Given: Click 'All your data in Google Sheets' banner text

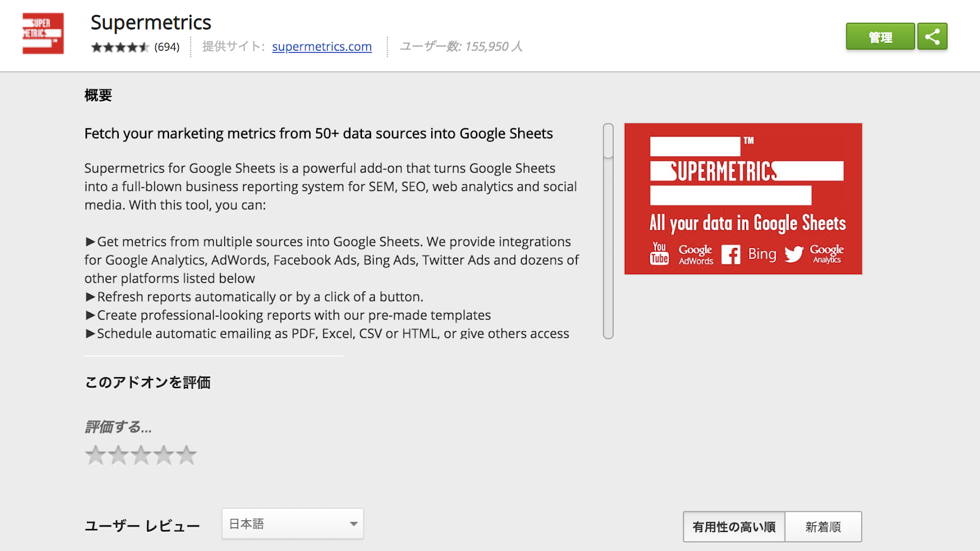Looking at the screenshot, I should point(748,223).
